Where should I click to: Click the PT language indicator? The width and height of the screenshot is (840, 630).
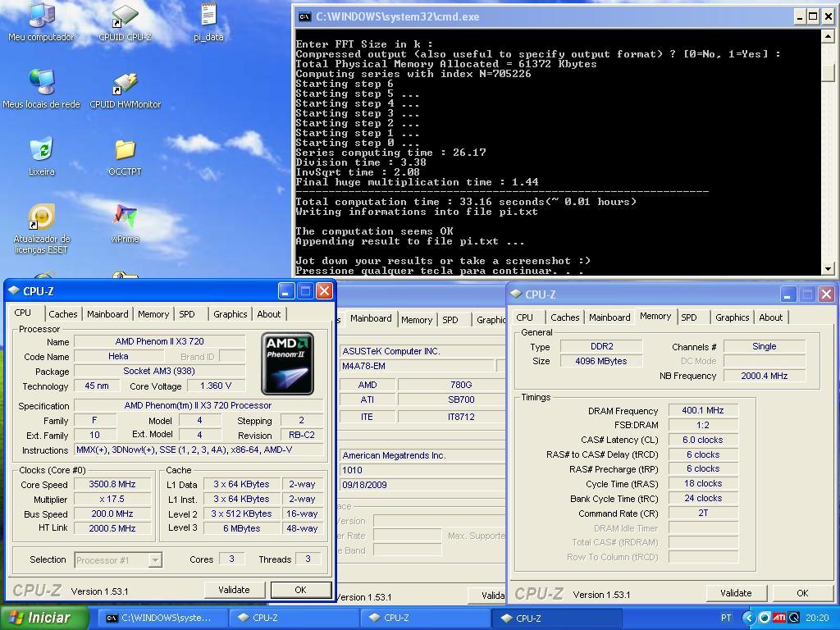click(x=726, y=618)
